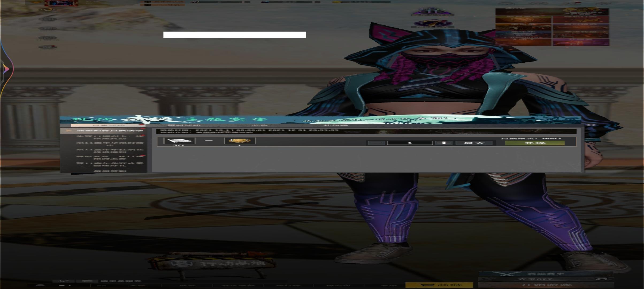Open the Double 11 event badge
Screen dimensions: 644x289
(432, 12)
